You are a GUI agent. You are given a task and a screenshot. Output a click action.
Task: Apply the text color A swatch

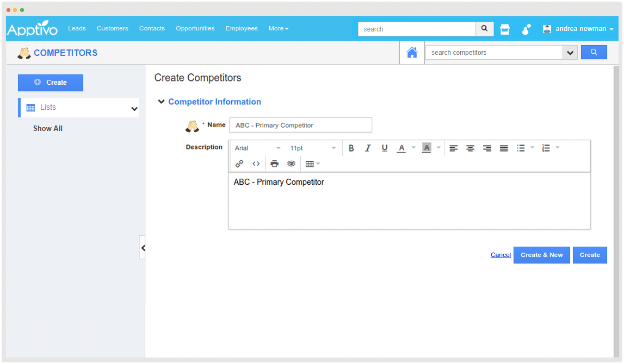point(401,148)
